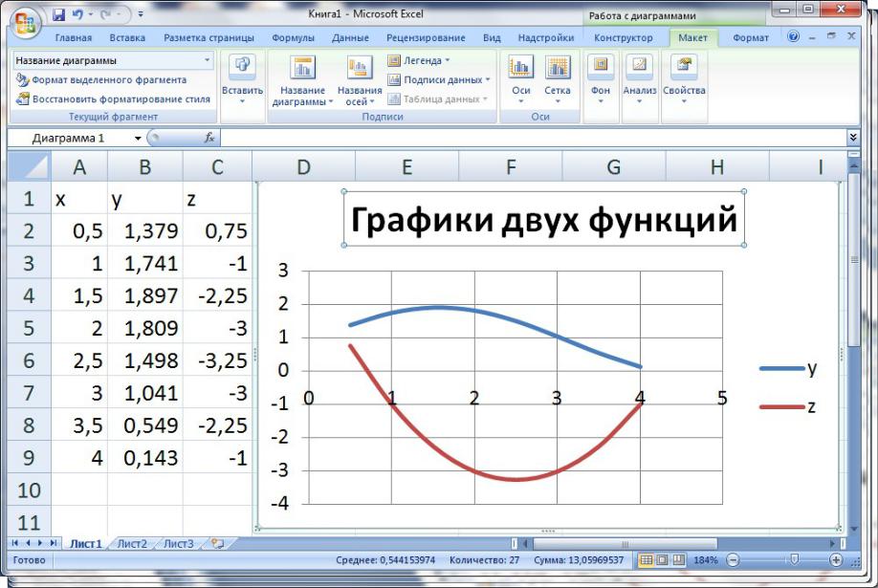
Task: Open Customize Quick Access Toolbar dropdown
Action: coord(141,14)
